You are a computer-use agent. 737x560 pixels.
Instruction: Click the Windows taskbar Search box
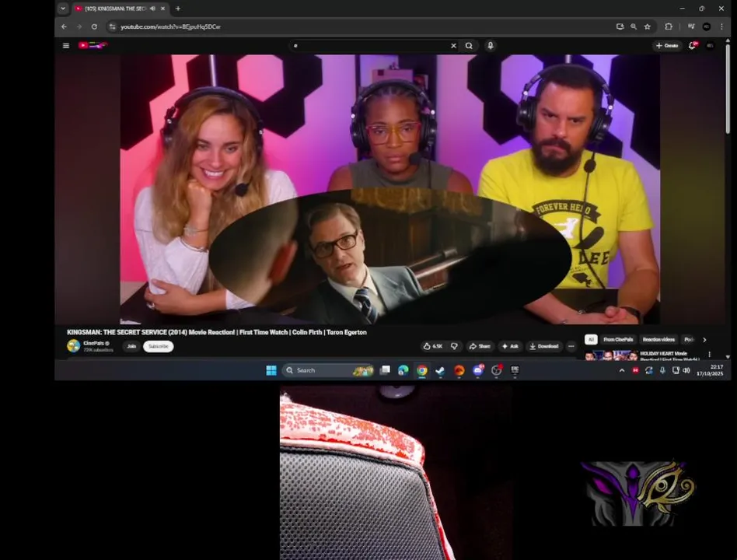point(327,370)
